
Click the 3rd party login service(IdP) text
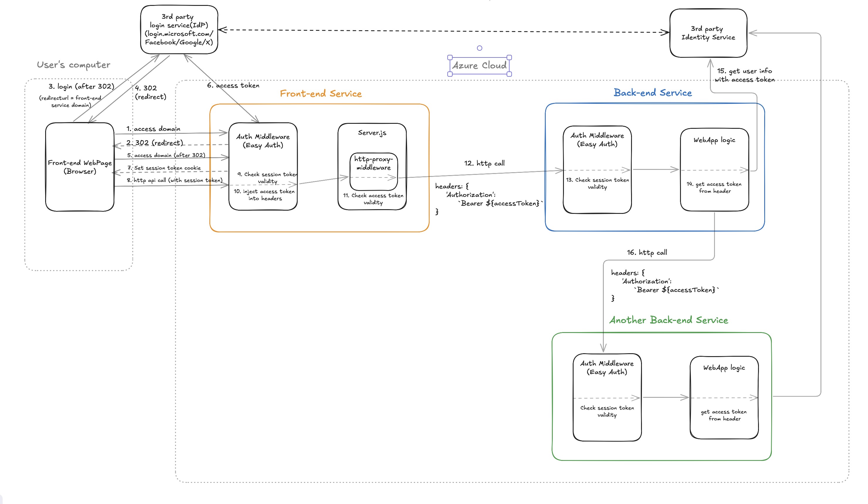(x=179, y=30)
